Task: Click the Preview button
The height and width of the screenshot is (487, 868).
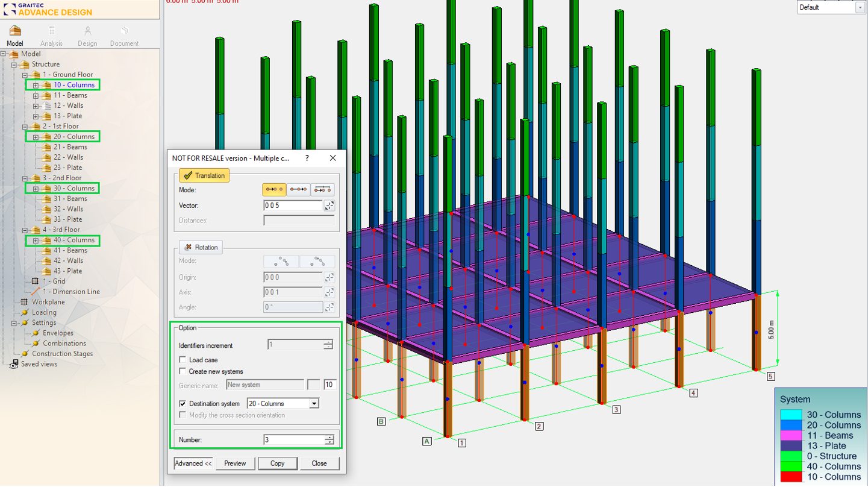Action: click(x=235, y=463)
